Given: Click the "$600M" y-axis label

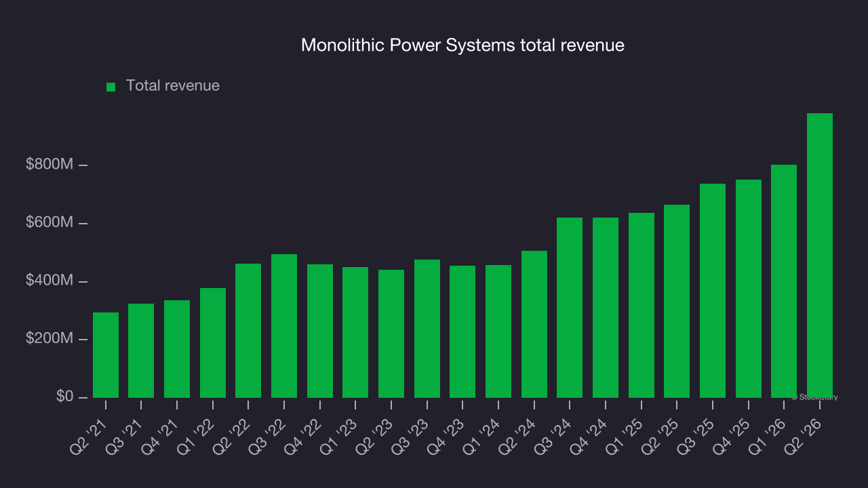Looking at the screenshot, I should pos(48,223).
